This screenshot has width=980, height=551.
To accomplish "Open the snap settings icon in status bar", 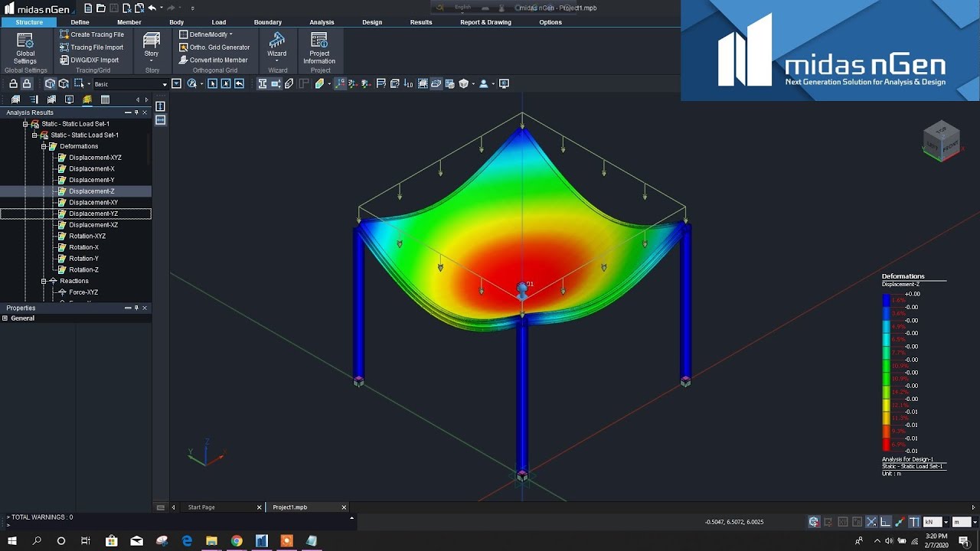I will [871, 521].
